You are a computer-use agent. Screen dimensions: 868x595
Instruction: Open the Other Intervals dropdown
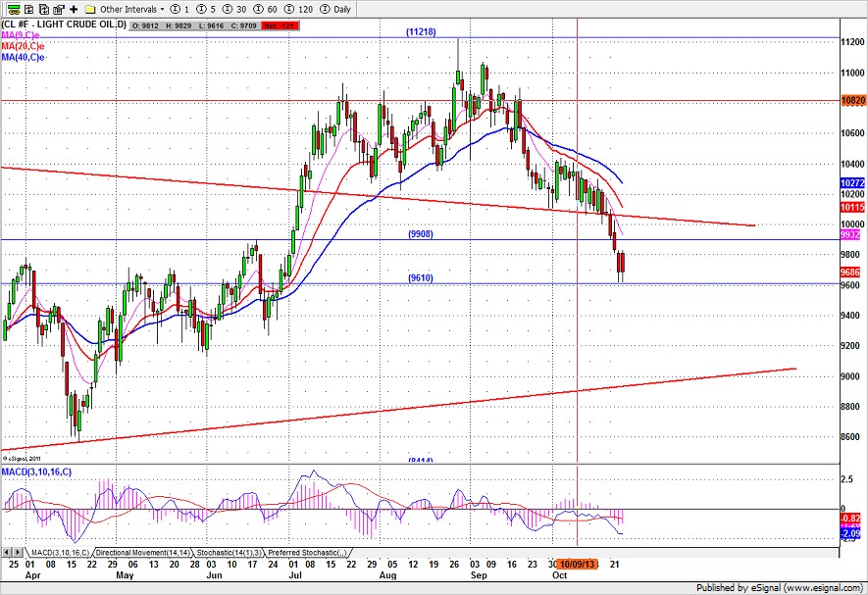(133, 9)
